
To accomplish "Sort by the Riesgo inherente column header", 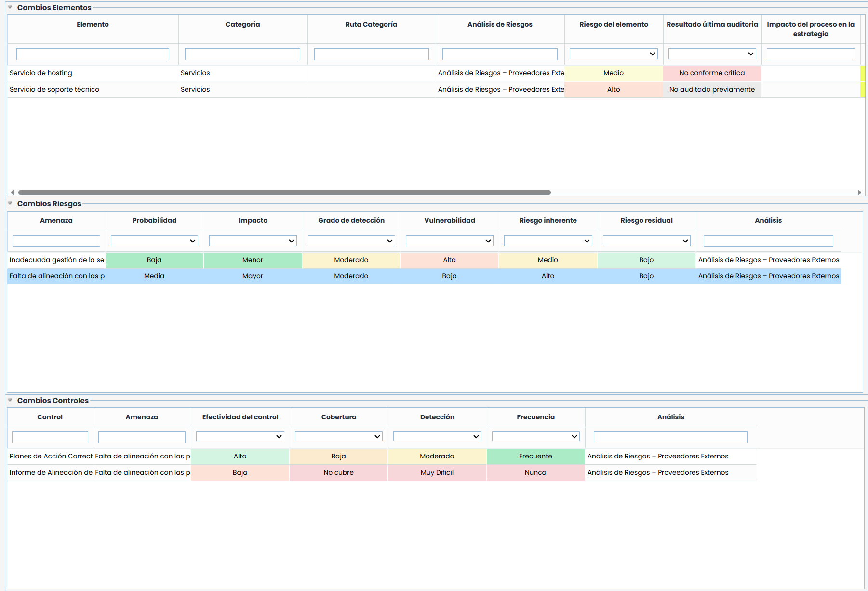I will coord(548,220).
